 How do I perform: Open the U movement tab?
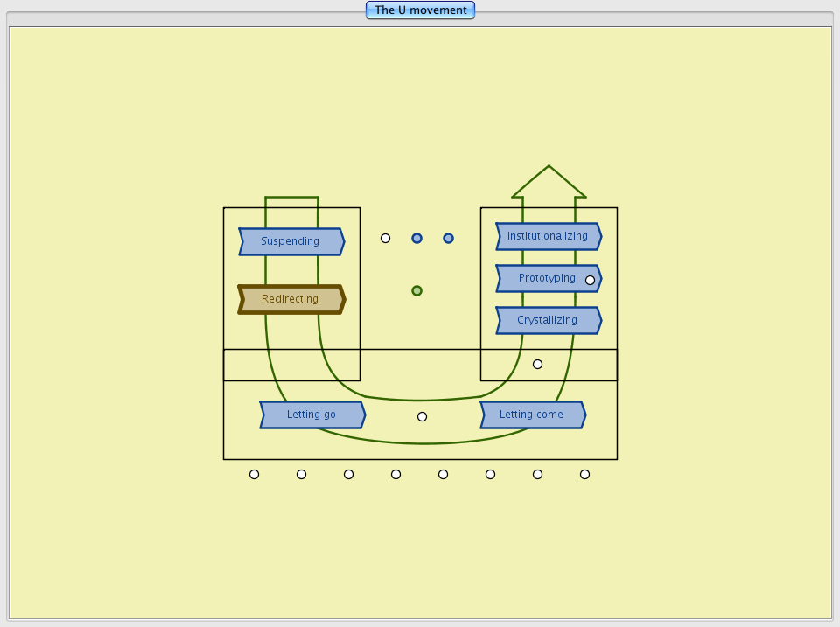(420, 10)
